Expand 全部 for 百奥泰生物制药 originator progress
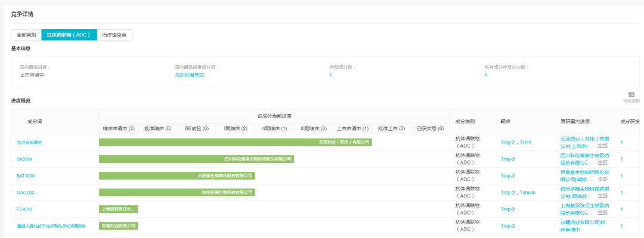The width and height of the screenshot is (644, 238). click(602, 179)
